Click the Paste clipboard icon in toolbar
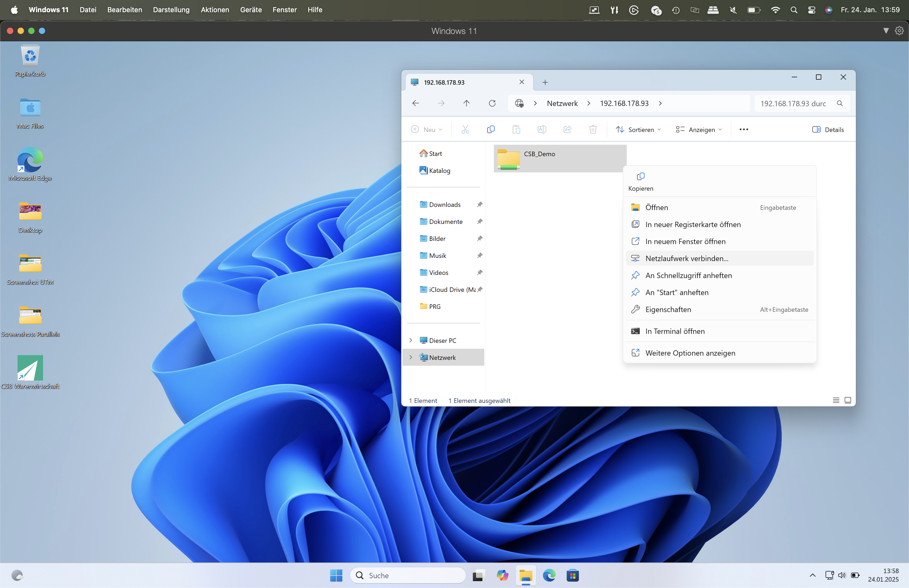 tap(516, 130)
